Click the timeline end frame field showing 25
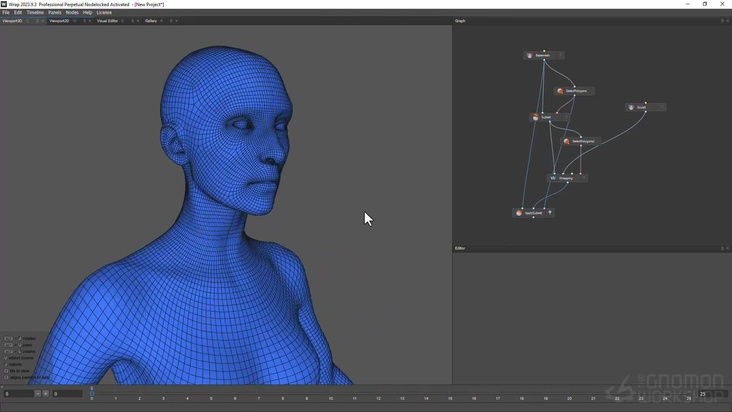 (x=712, y=394)
